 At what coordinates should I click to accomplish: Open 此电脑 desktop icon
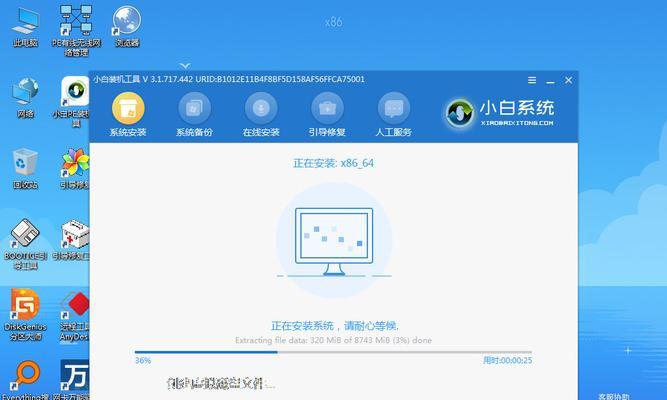[x=25, y=26]
